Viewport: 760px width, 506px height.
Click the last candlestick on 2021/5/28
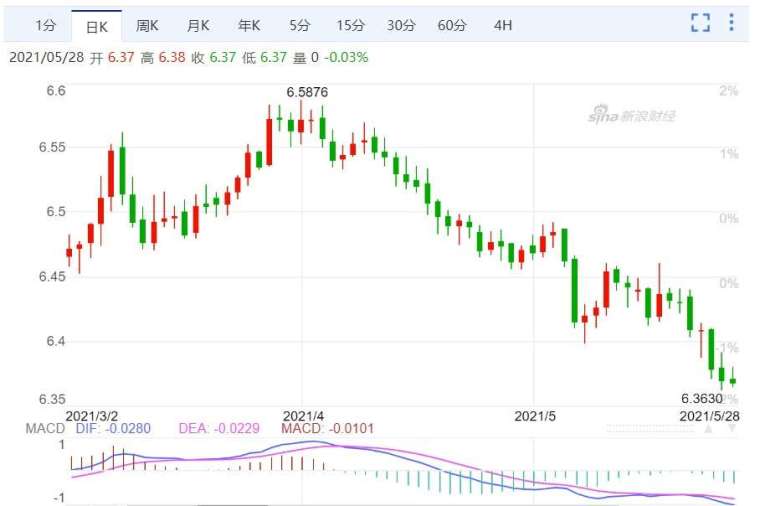733,380
